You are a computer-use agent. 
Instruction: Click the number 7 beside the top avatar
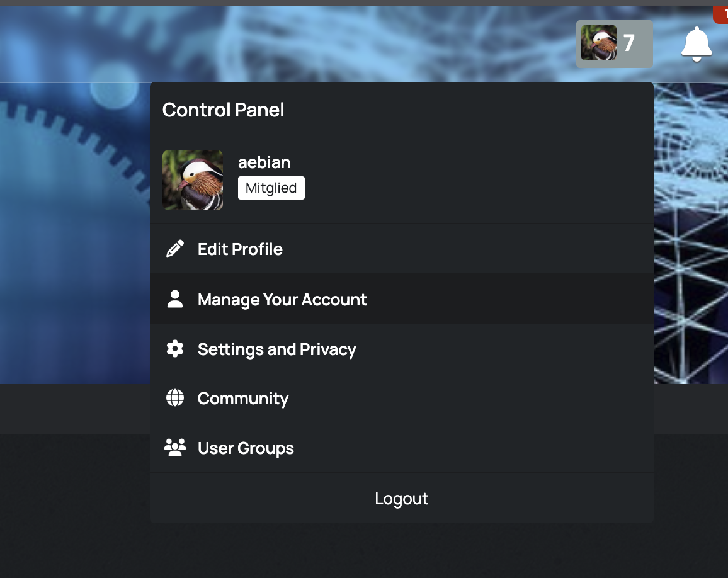(x=628, y=43)
